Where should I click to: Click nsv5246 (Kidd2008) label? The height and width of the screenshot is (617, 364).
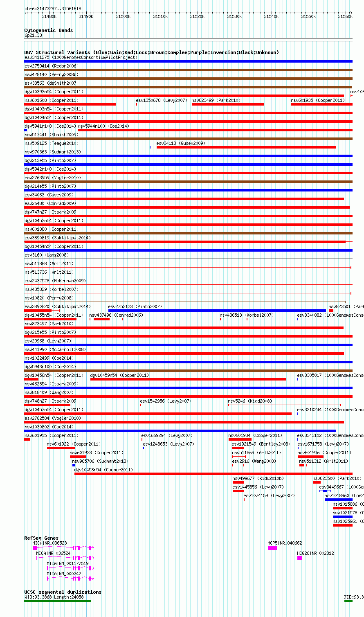[250, 401]
